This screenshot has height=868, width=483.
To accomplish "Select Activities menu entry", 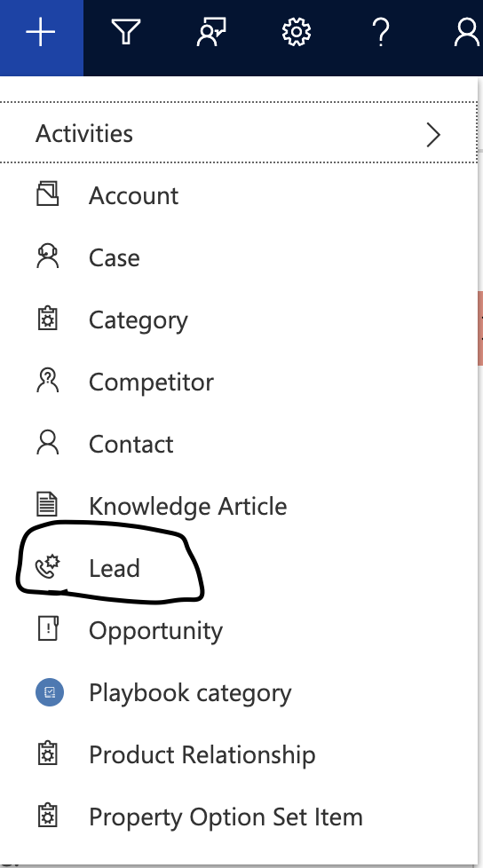I will [238, 133].
